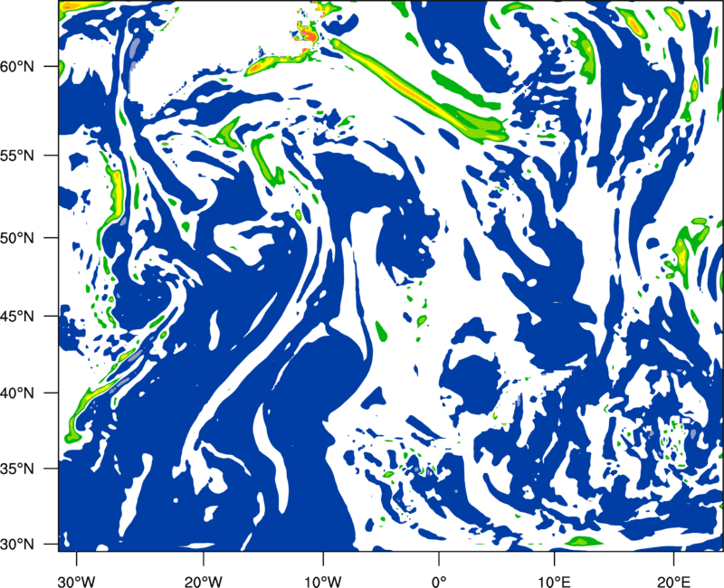Click the 30°N latitude label

pos(17,545)
